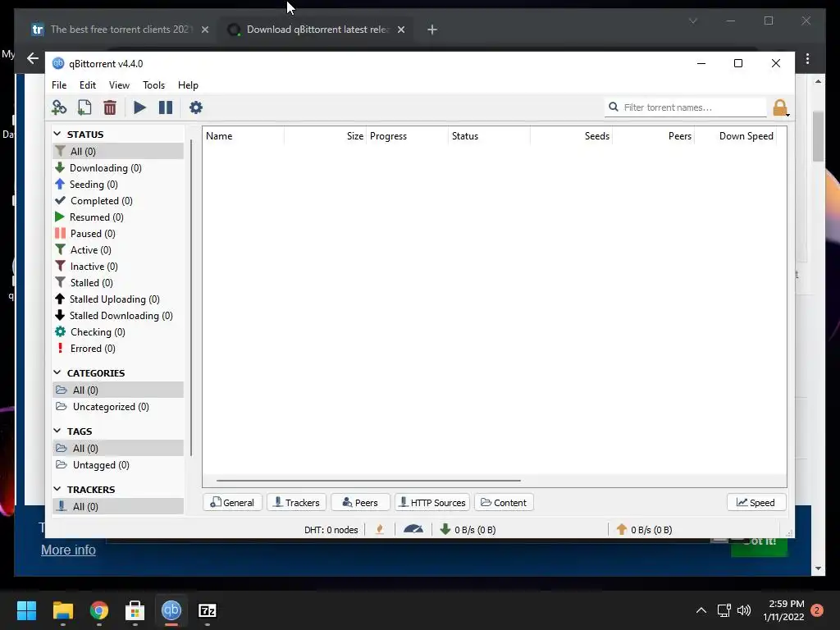Open the File menu
Screen dimensions: 840x630
coord(59,85)
